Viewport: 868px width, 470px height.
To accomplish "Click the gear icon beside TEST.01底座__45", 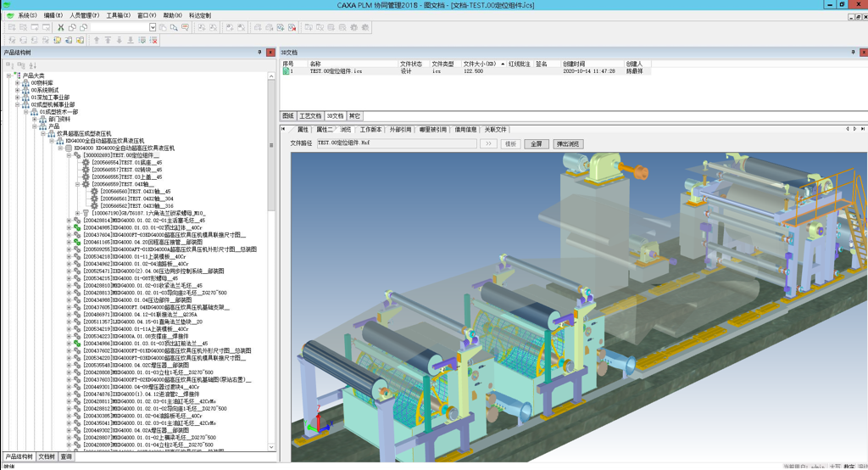I will pyautogui.click(x=86, y=163).
